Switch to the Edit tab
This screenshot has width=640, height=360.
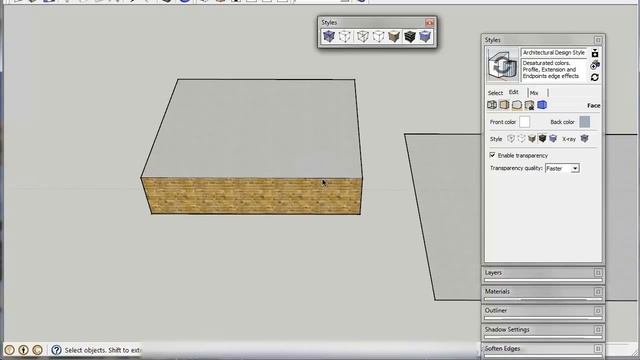click(x=513, y=92)
